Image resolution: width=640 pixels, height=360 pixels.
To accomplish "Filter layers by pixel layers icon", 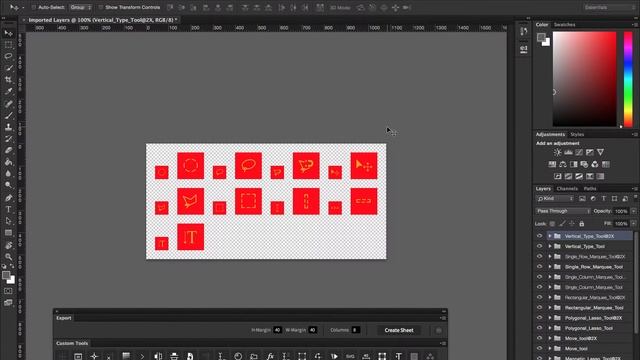I will (x=582, y=199).
